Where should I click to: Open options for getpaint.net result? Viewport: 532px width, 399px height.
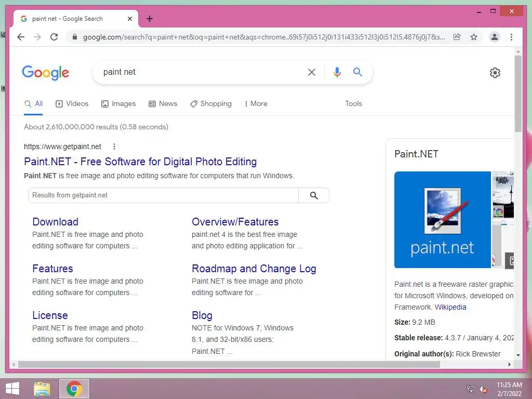pos(114,147)
